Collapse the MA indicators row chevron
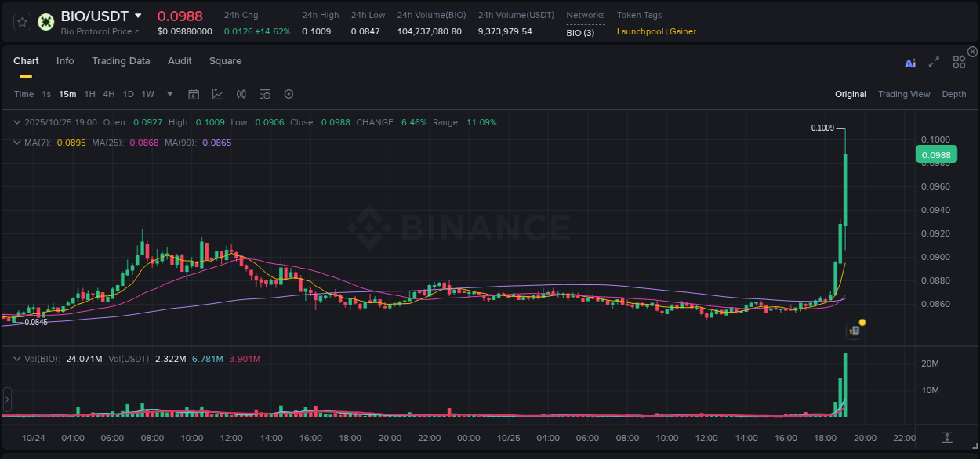Viewport: 980px width, 459px height. (x=17, y=143)
